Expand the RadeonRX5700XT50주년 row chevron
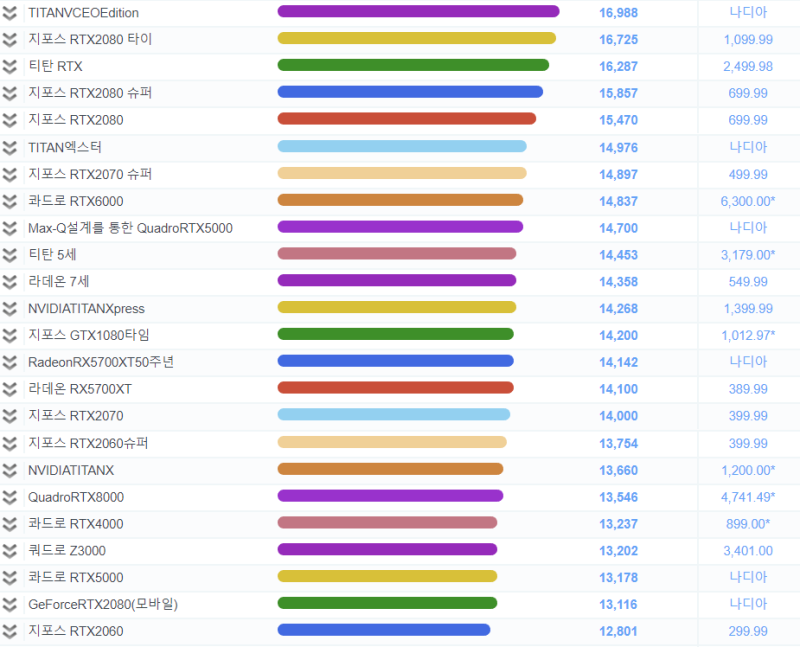 pyautogui.click(x=10, y=362)
